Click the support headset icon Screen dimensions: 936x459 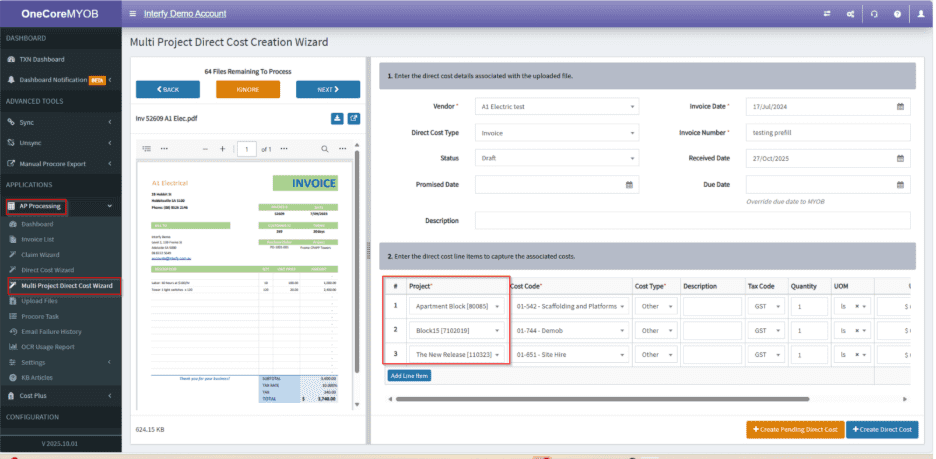click(874, 14)
